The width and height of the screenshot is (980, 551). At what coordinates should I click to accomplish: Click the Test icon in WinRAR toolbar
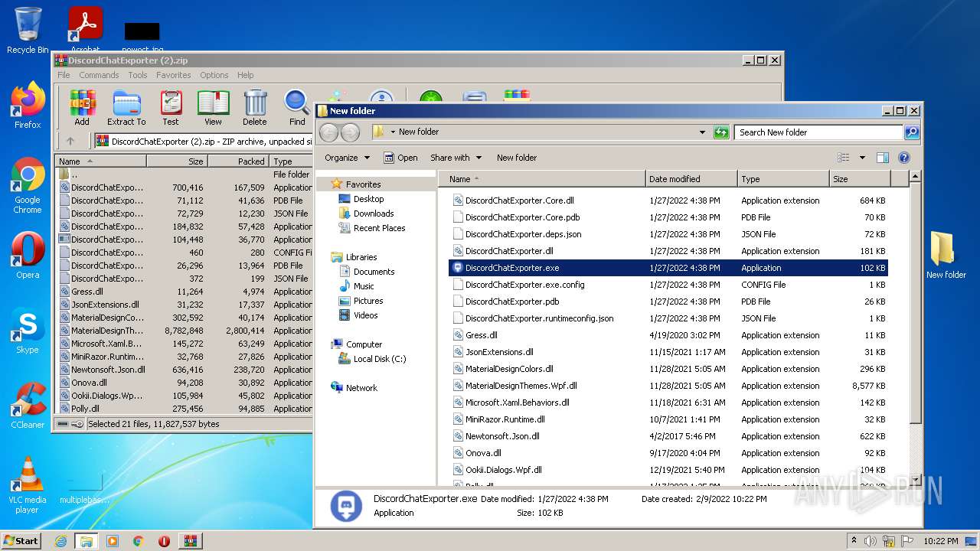171,107
